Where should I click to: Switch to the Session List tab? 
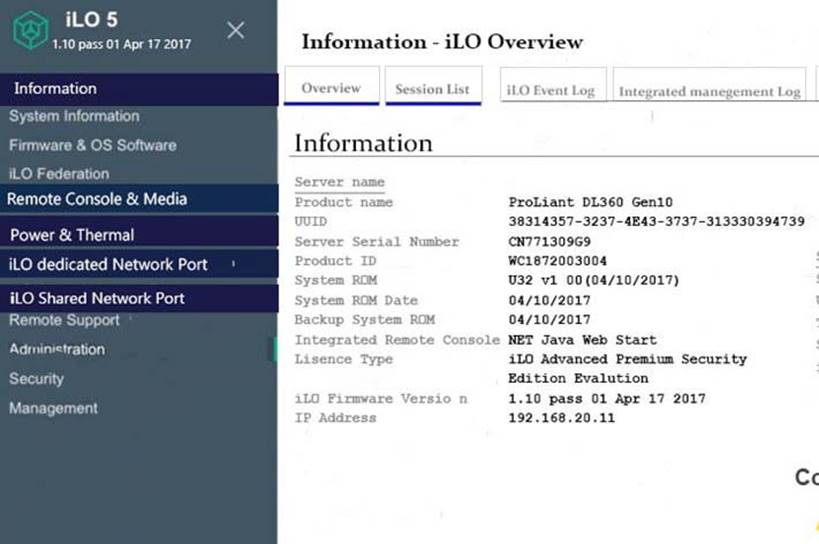point(432,89)
